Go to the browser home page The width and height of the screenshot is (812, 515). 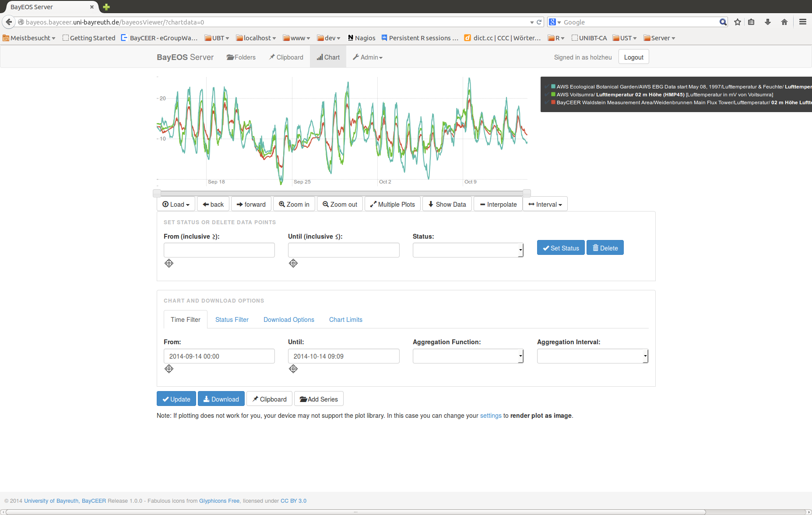pyautogui.click(x=784, y=22)
